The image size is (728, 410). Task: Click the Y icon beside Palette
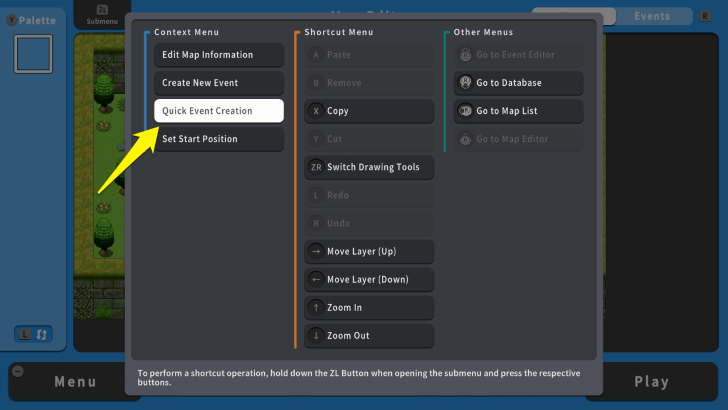[12, 20]
